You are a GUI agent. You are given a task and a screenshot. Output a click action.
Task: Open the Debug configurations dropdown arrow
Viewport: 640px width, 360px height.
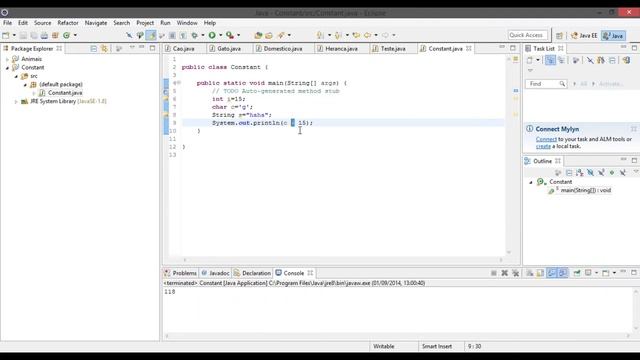[203, 36]
